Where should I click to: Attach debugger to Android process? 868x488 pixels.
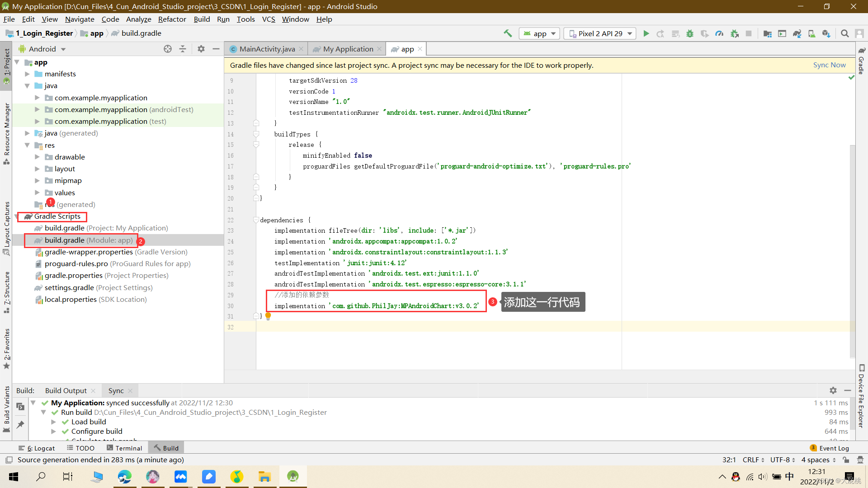pos(734,33)
